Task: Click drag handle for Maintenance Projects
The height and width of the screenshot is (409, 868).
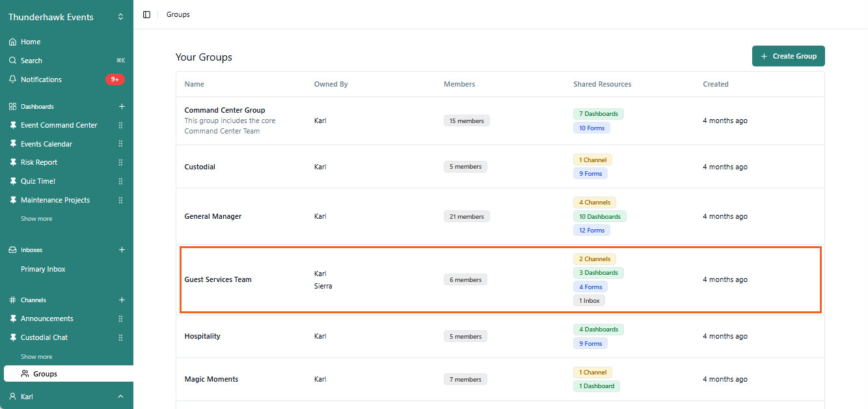Action: 120,200
